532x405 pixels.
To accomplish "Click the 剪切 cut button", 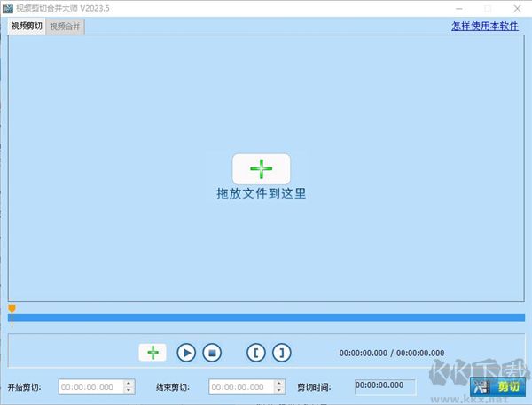I will click(x=497, y=386).
